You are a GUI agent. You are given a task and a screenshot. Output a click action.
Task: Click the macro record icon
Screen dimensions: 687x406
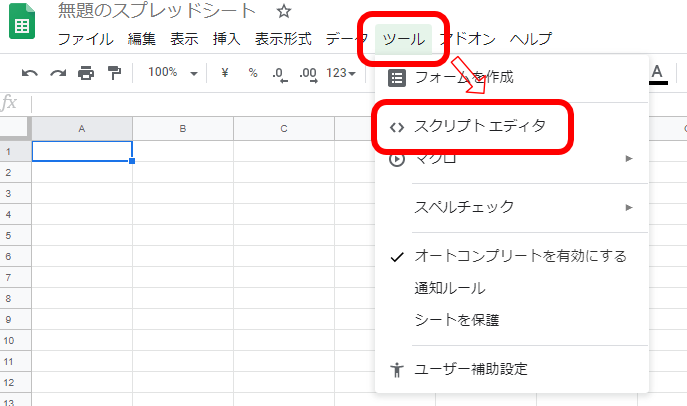pos(397,159)
